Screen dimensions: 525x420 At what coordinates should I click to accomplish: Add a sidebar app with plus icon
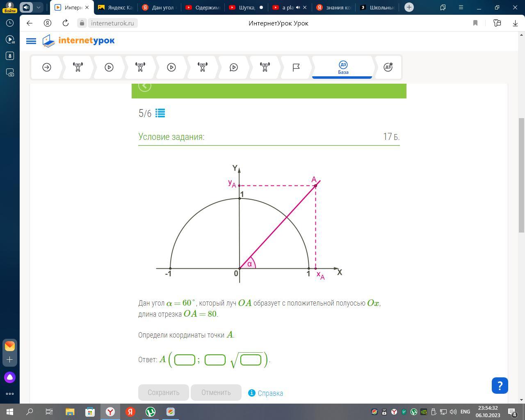tap(10, 359)
